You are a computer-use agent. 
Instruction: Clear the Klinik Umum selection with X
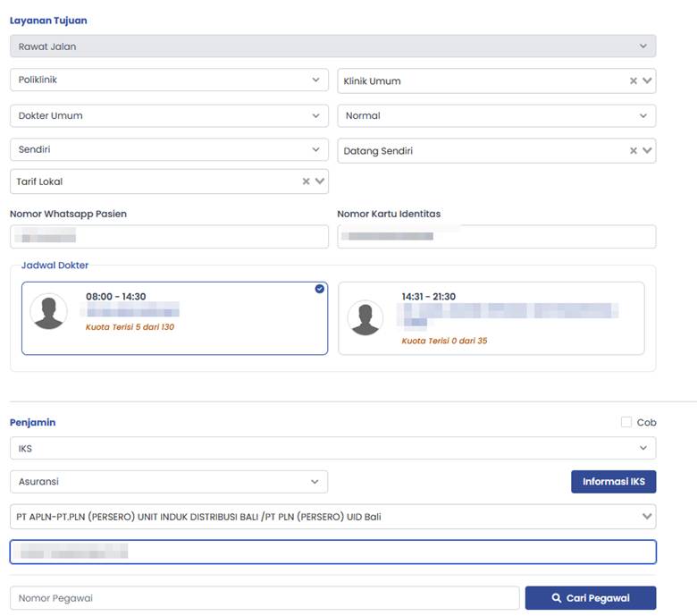634,81
